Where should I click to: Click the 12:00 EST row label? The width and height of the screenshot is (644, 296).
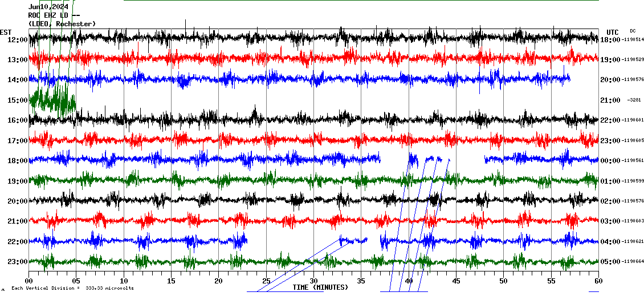click(x=18, y=39)
